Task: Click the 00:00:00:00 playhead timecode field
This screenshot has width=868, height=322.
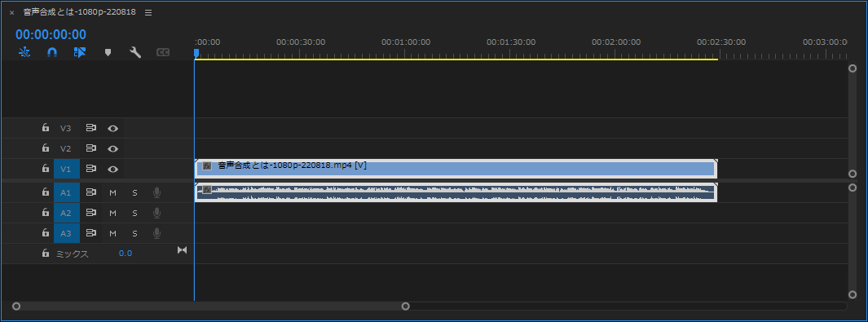Action: pos(51,35)
